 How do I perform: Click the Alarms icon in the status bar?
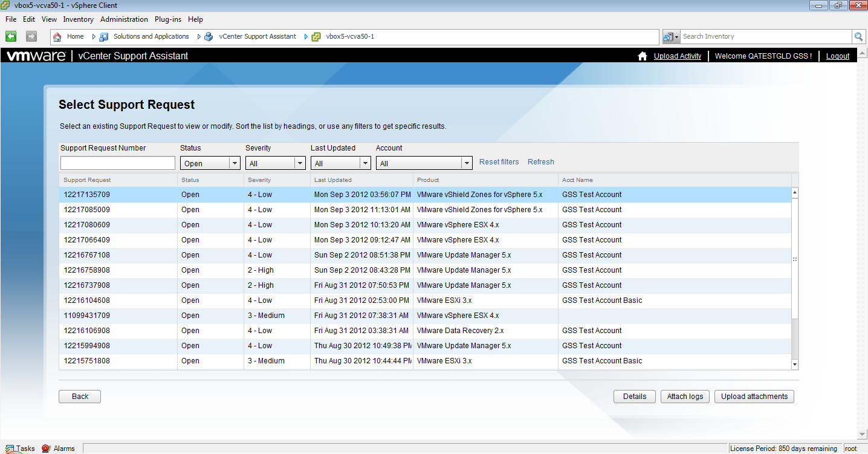click(46, 449)
